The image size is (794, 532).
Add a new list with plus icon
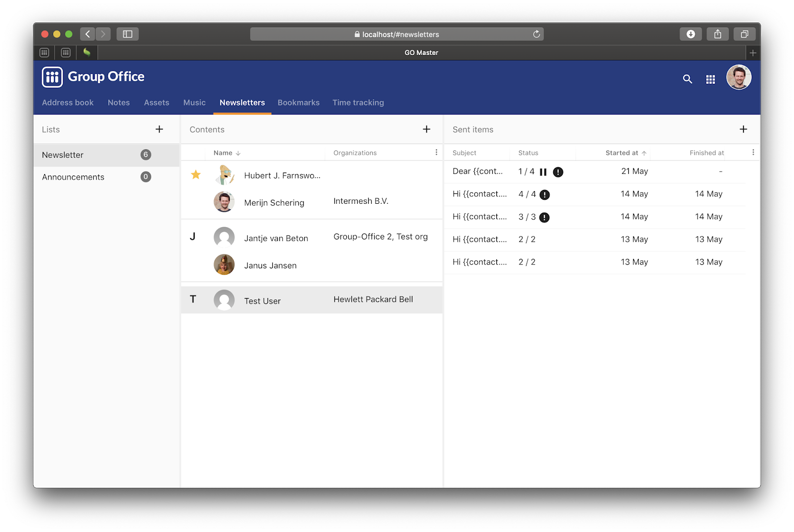pyautogui.click(x=159, y=129)
